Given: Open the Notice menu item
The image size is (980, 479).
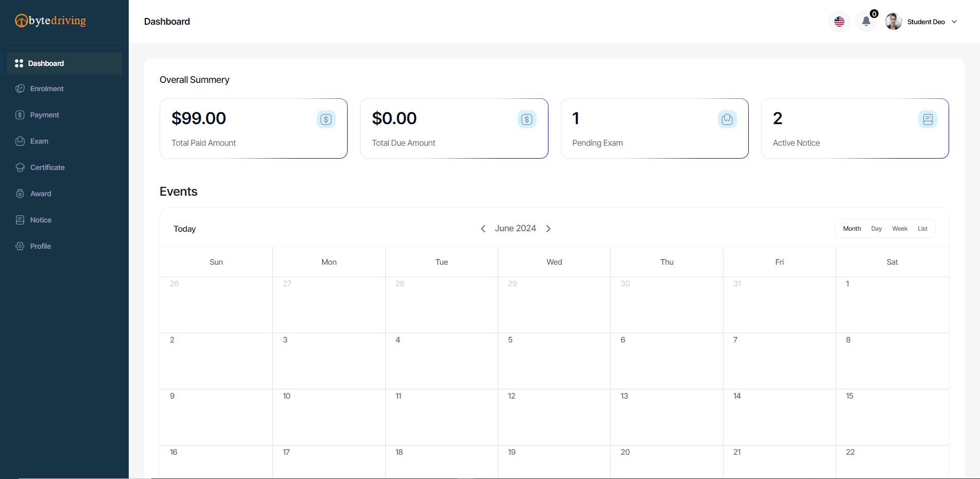Looking at the screenshot, I should pos(41,220).
